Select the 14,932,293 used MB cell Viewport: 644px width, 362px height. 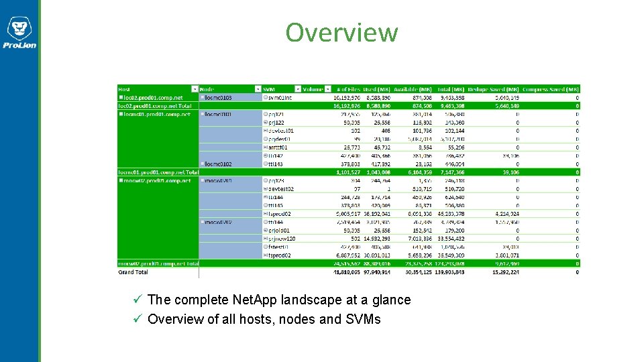[376, 239]
